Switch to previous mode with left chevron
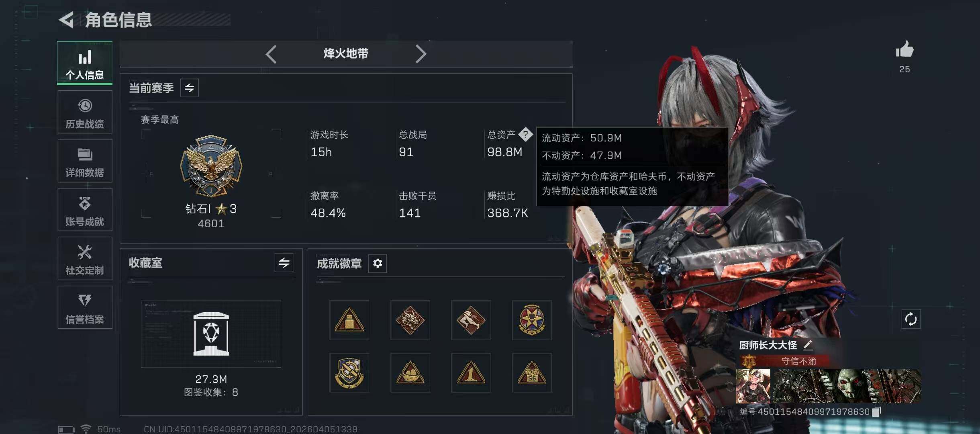 271,54
